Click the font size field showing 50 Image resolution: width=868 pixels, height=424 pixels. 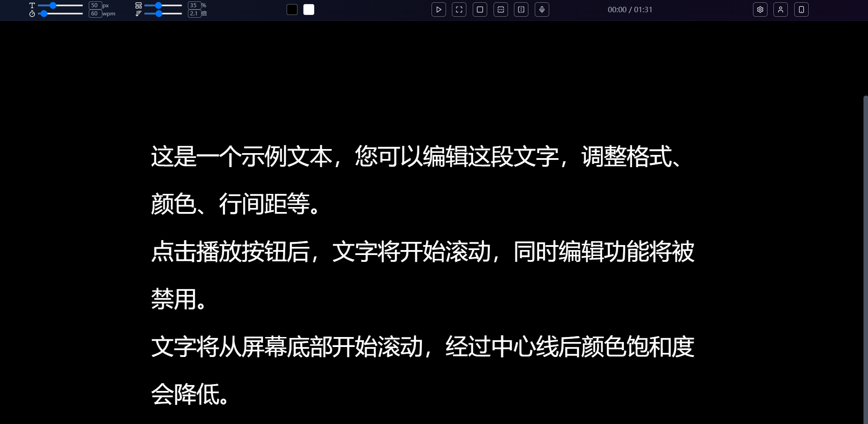(x=95, y=5)
